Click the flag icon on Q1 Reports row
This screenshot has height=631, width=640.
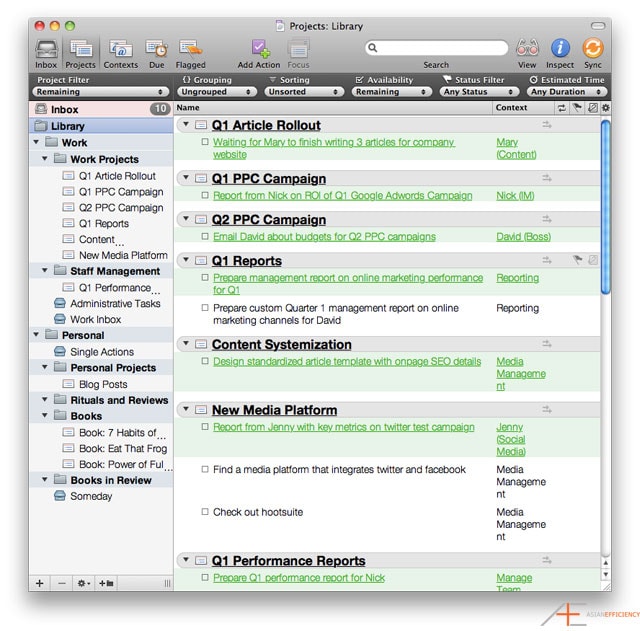577,260
